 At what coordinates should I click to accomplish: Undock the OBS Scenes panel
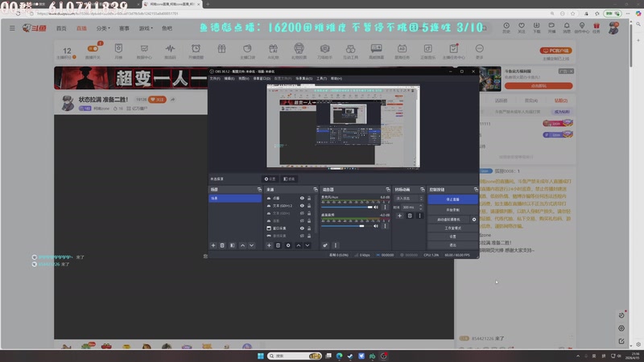[x=259, y=190]
